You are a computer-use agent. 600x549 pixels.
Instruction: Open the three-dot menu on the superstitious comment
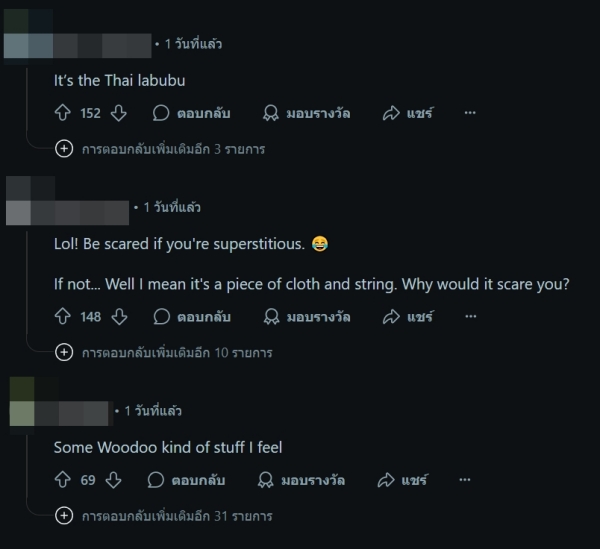470,317
